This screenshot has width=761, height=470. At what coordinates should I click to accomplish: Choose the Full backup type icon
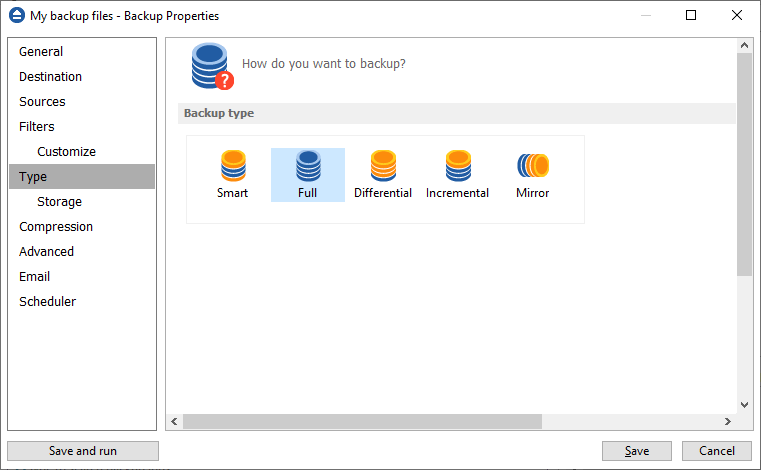point(308,166)
